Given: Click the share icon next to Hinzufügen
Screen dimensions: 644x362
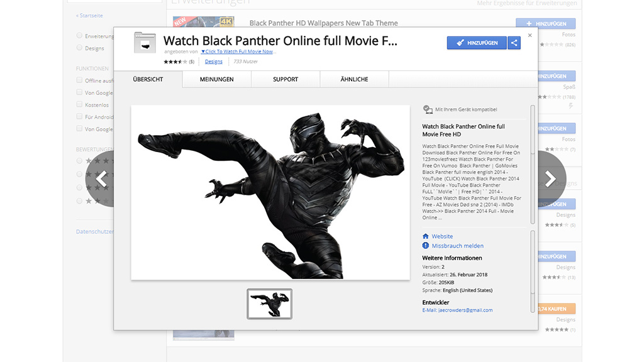Looking at the screenshot, I should pos(514,43).
